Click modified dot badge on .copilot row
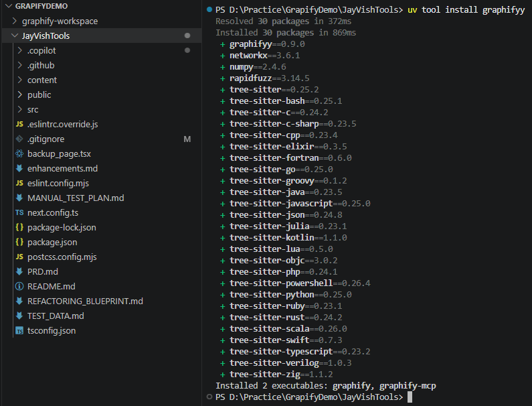532x406 pixels. [187, 50]
